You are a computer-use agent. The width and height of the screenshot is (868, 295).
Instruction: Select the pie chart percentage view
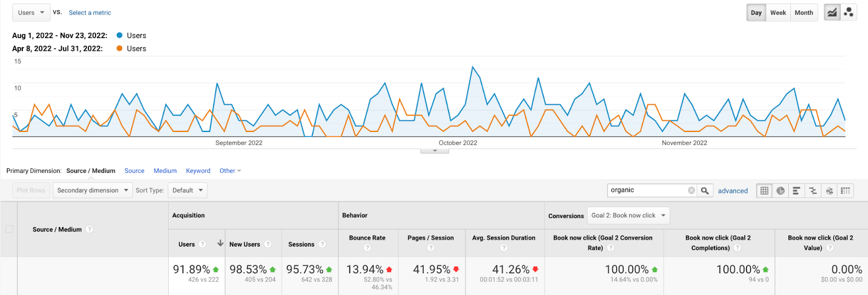point(780,191)
